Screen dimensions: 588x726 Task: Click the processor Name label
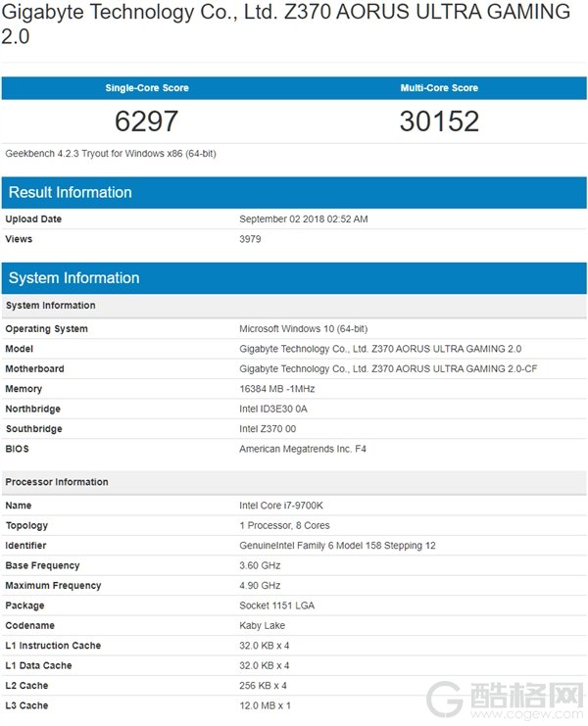tap(19, 506)
